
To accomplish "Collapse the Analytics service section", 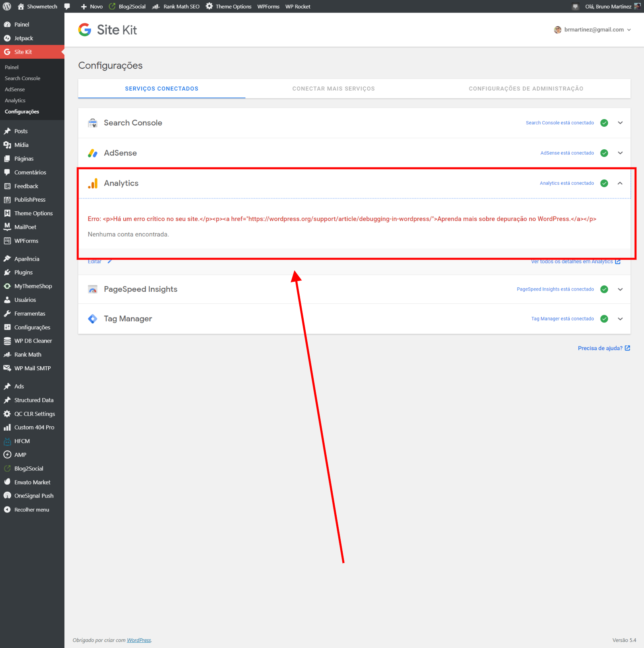I will click(x=620, y=183).
